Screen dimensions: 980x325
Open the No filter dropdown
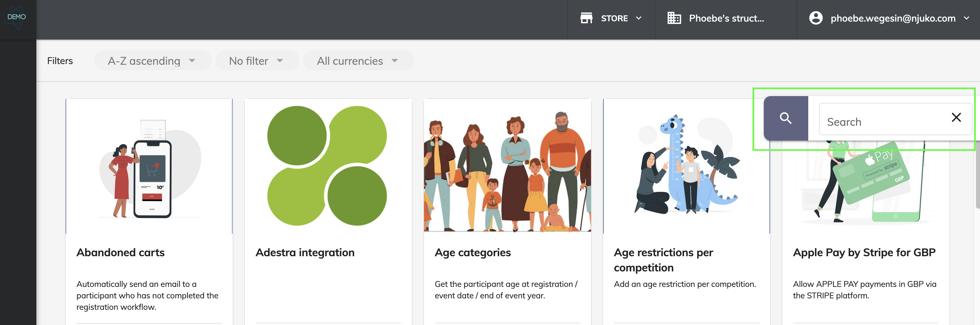click(257, 61)
